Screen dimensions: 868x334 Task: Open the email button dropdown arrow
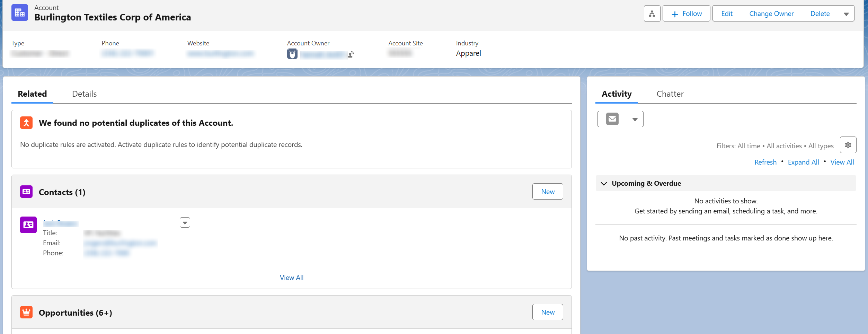pos(635,119)
